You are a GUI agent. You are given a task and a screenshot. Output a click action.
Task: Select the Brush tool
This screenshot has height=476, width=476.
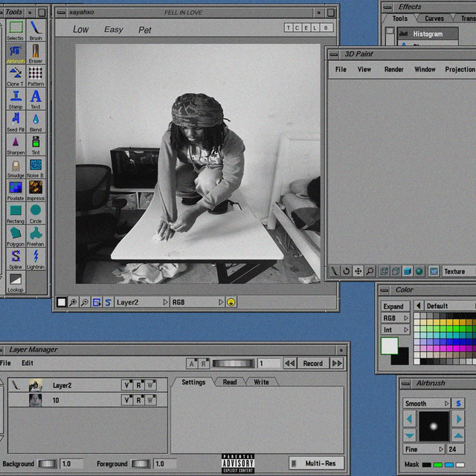pos(36,30)
